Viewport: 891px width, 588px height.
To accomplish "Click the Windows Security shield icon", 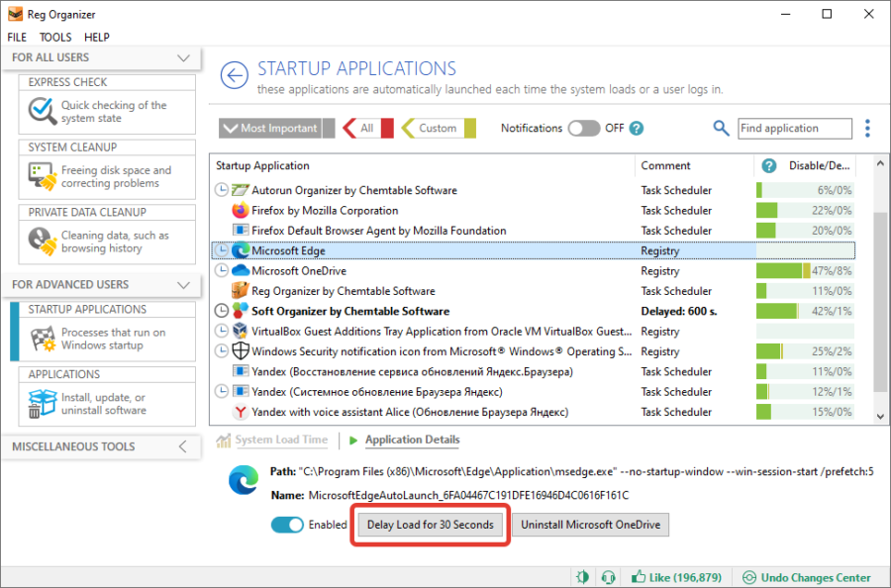I will pyautogui.click(x=241, y=351).
